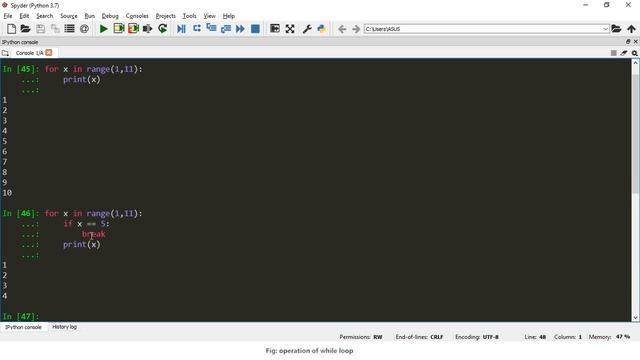Viewport: 640px width, 360px height.
Task: Click the In [47] input prompt
Action: pyautogui.click(x=20, y=316)
